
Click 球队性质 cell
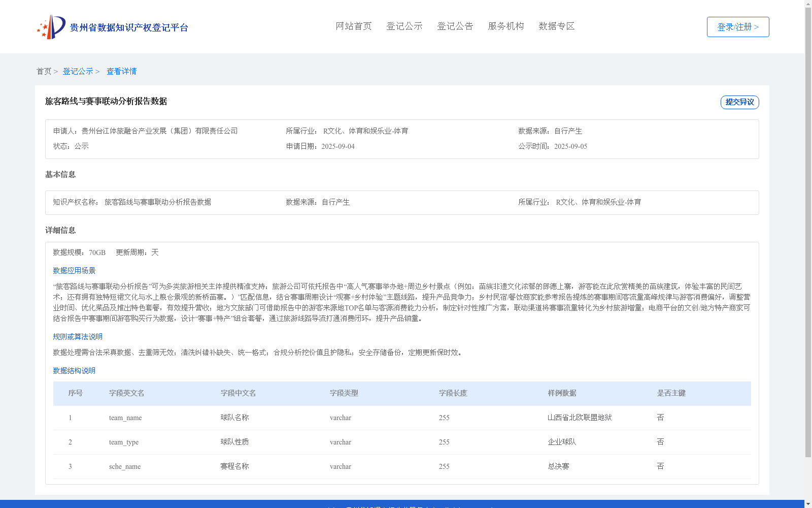pos(235,442)
